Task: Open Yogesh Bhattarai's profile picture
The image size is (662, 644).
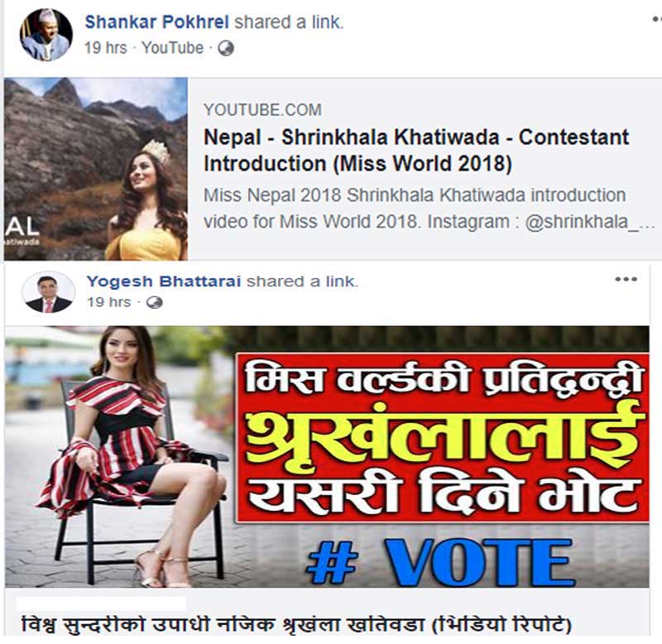Action: pyautogui.click(x=48, y=292)
